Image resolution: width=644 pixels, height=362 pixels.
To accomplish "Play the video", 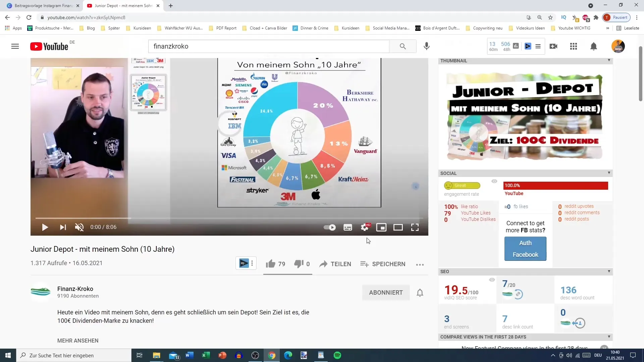I will click(x=45, y=227).
